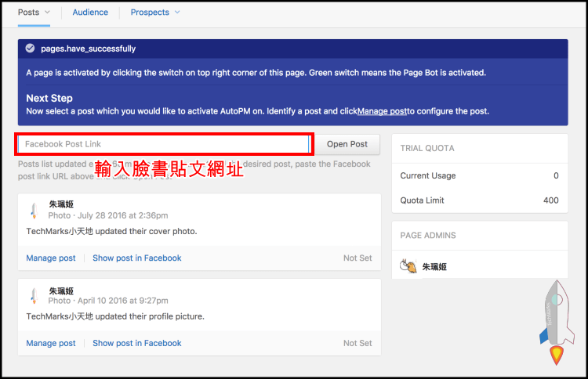Expand the Posts dropdown arrow
This screenshot has height=379, width=588.
click(48, 13)
